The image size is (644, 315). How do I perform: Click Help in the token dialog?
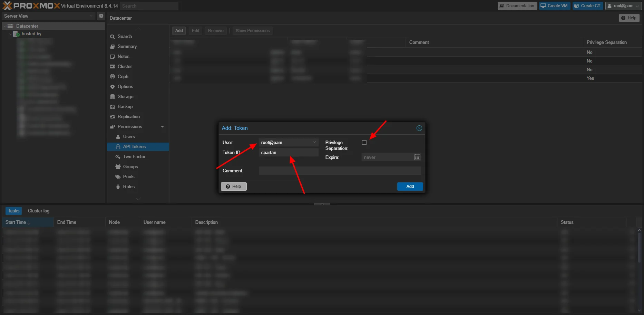[x=234, y=187]
